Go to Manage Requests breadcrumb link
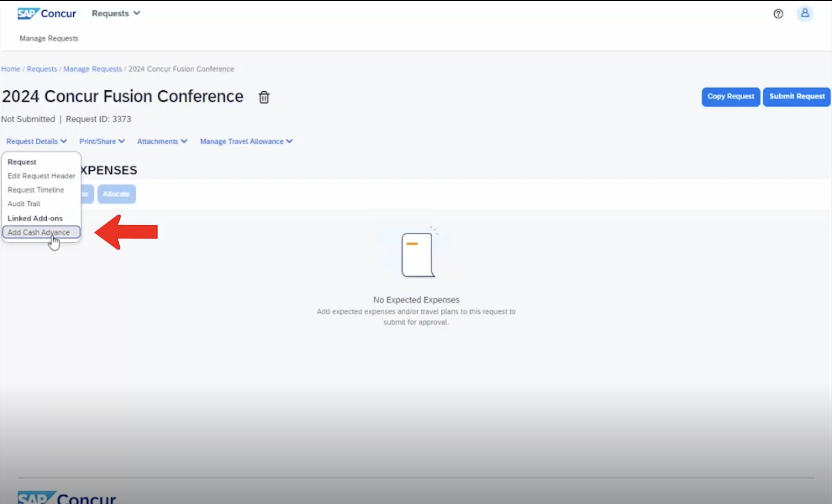The height and width of the screenshot is (504, 832). (92, 69)
